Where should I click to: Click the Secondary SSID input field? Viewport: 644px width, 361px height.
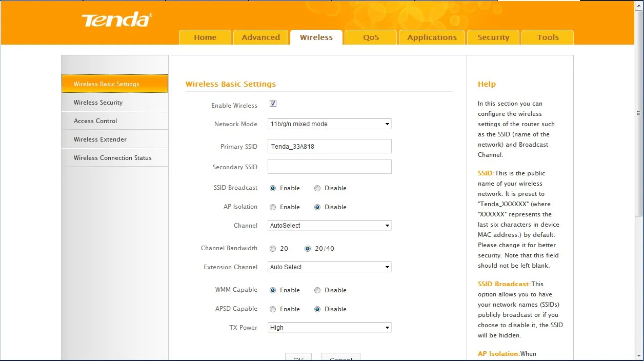tap(330, 167)
